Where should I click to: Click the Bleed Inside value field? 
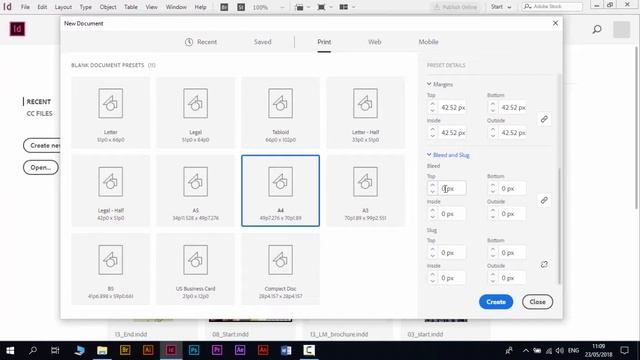pyautogui.click(x=453, y=214)
